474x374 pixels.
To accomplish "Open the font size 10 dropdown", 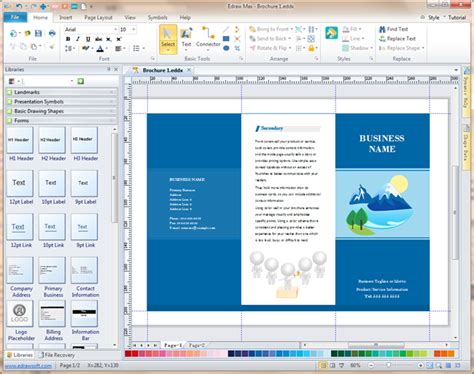I will 134,29.
